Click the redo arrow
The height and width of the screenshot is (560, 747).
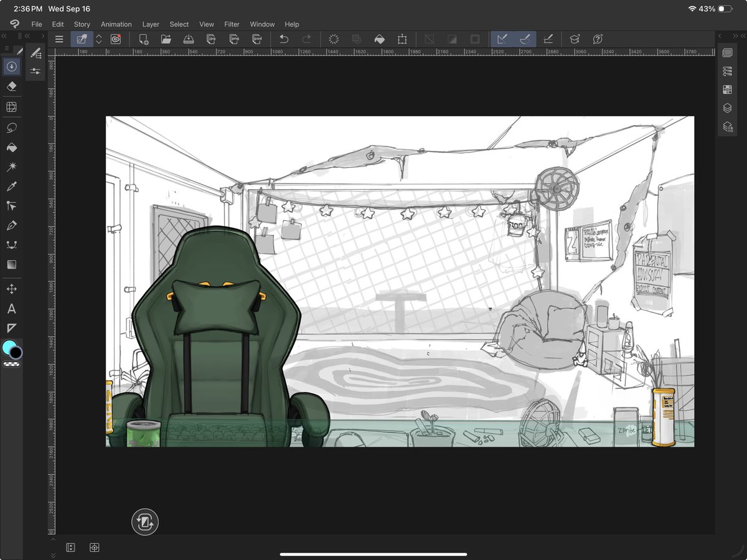click(306, 39)
